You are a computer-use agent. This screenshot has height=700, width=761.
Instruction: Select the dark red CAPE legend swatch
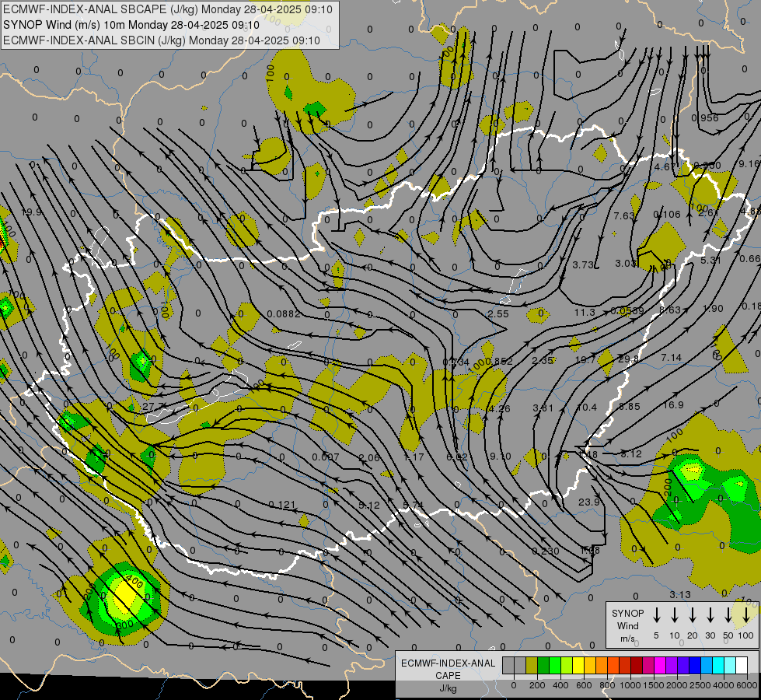point(637,666)
